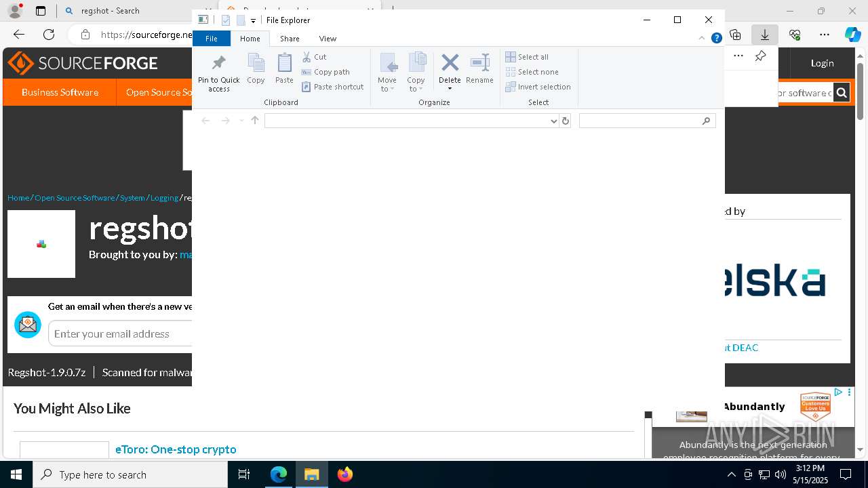868x488 pixels.
Task: Open the Windows Start menu
Action: (x=16, y=474)
